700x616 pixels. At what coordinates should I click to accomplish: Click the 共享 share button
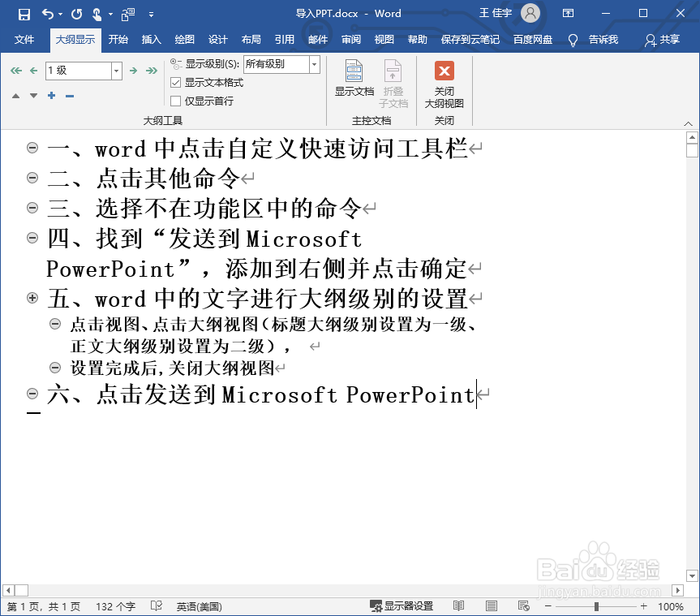[662, 40]
